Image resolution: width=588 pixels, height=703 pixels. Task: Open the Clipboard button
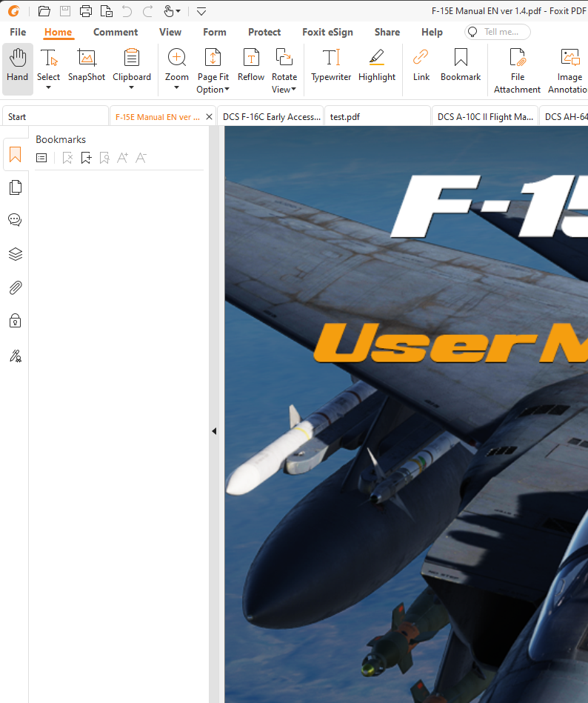(132, 65)
